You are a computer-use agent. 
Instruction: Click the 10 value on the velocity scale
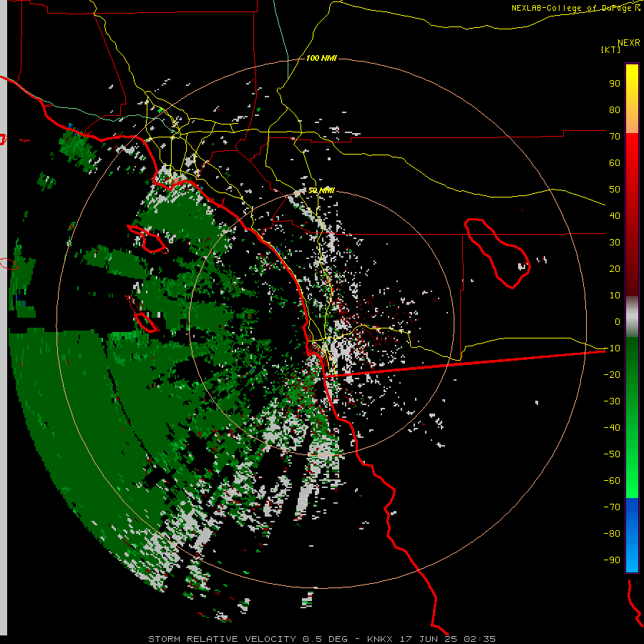click(x=615, y=296)
